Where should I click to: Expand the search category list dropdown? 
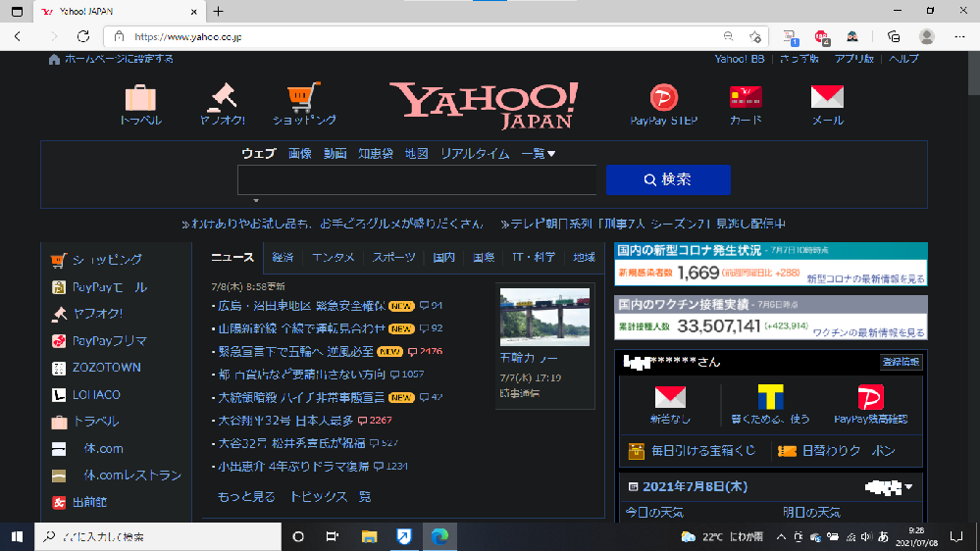(539, 154)
